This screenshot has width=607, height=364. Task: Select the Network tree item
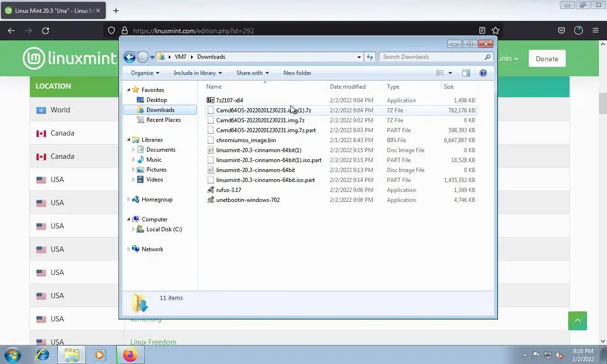(152, 249)
